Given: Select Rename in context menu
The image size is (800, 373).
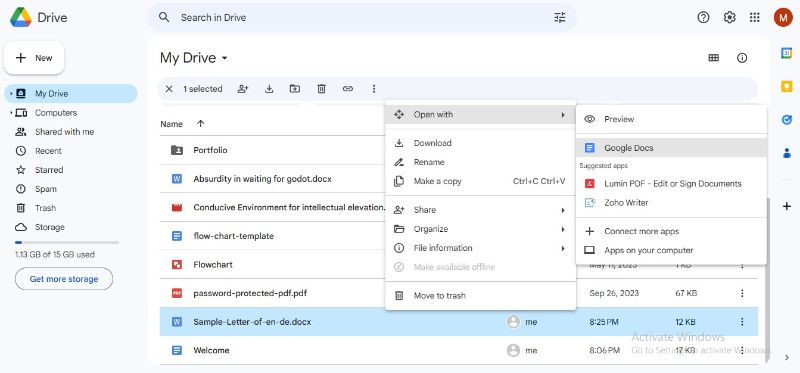Looking at the screenshot, I should click(x=480, y=162).
